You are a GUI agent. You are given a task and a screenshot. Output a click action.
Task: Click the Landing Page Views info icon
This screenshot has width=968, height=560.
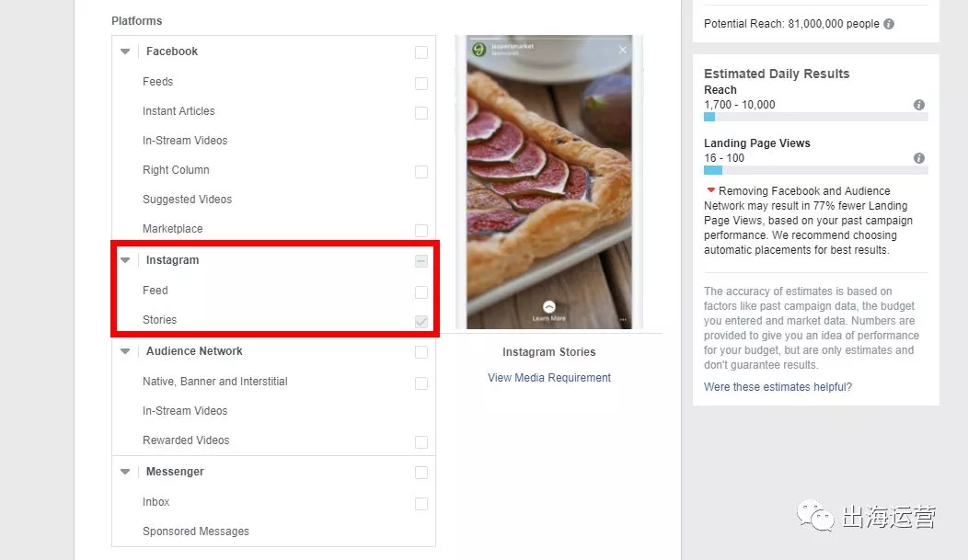[919, 158]
